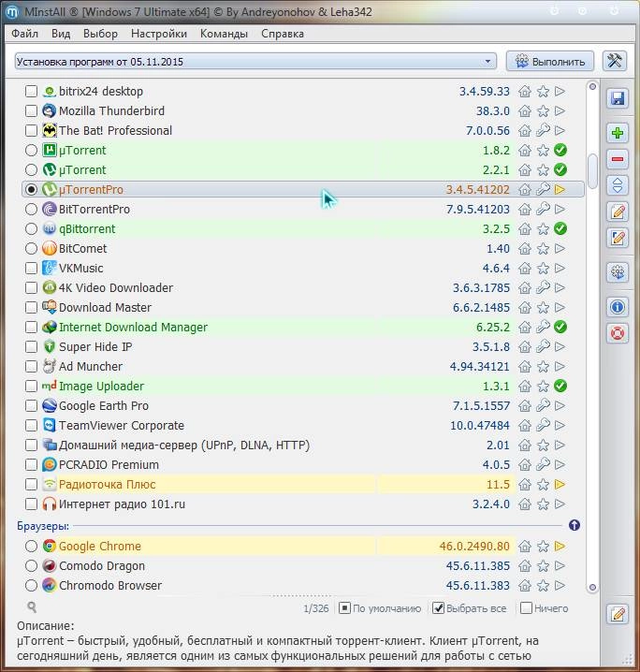This screenshot has height=672, width=640.
Task: Select the qBittorrent radio button
Action: (31, 229)
